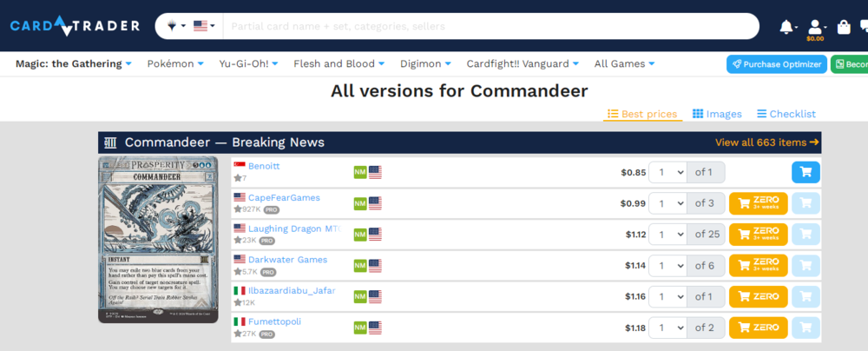868x351 pixels.
Task: Click the Purchase Optimizer button
Action: click(x=776, y=64)
